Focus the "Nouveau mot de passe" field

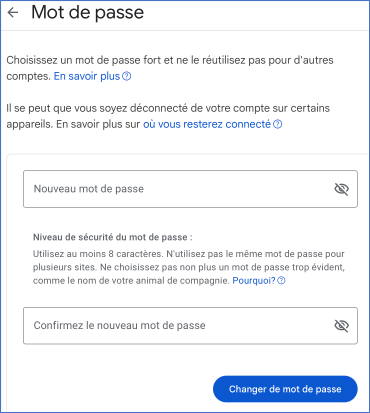click(x=190, y=189)
